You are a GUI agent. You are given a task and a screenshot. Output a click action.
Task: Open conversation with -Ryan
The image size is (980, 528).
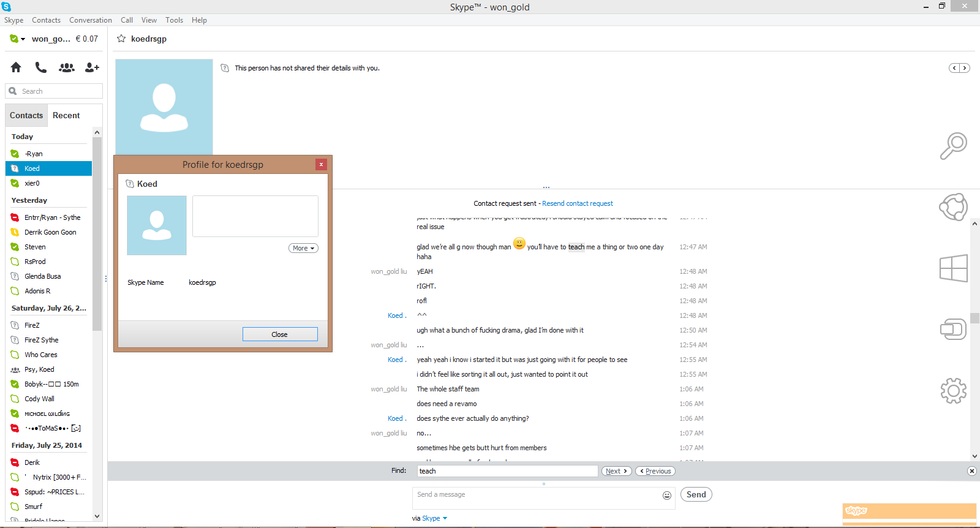[x=48, y=154]
